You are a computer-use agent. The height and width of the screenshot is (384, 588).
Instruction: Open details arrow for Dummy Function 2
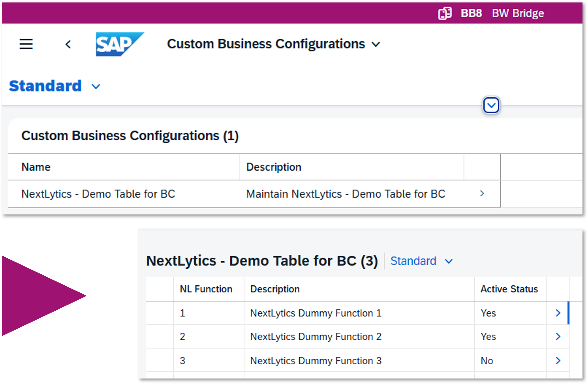pyautogui.click(x=558, y=336)
